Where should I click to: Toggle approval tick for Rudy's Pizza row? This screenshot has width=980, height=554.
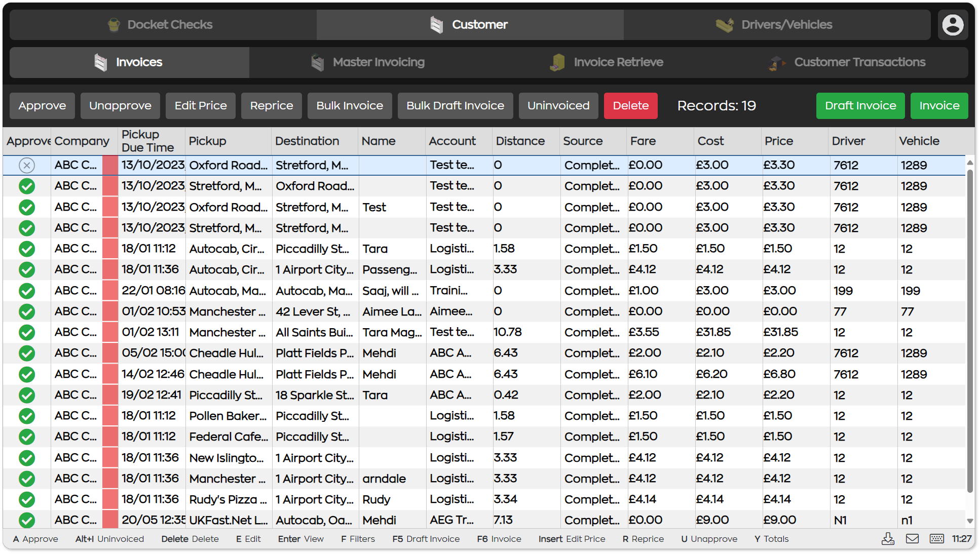click(x=27, y=499)
